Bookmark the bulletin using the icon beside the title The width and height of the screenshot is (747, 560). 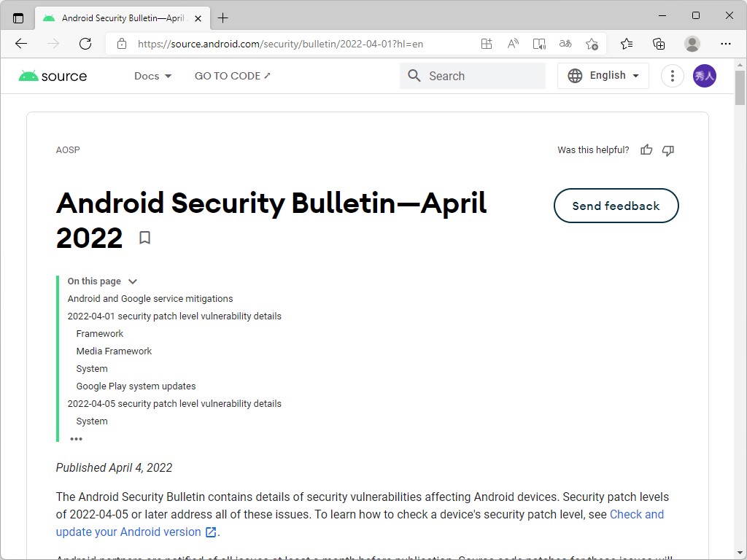coord(144,238)
